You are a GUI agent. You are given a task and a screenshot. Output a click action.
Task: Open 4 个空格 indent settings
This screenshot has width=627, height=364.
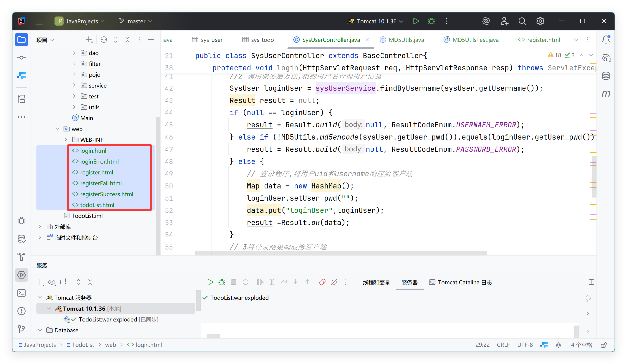click(582, 345)
